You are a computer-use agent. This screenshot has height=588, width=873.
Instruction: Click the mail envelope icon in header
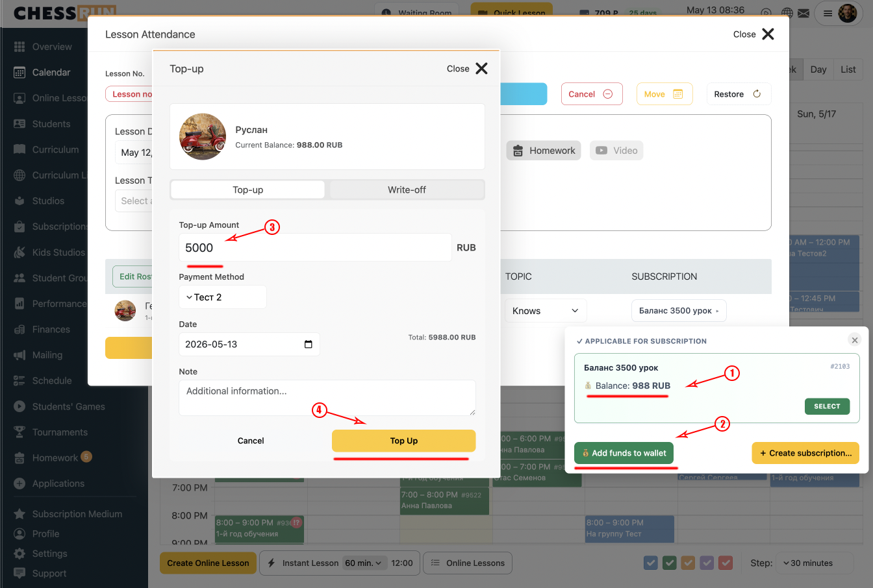[803, 13]
